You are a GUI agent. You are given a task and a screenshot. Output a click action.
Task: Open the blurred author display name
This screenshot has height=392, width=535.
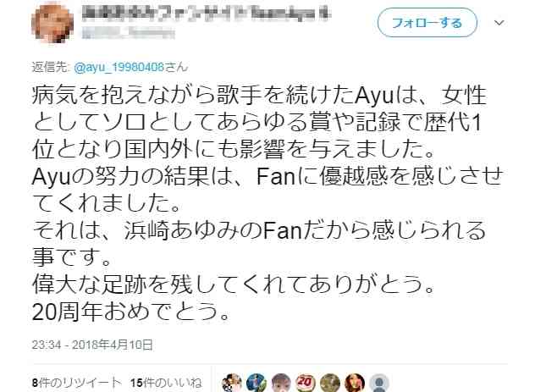point(207,14)
